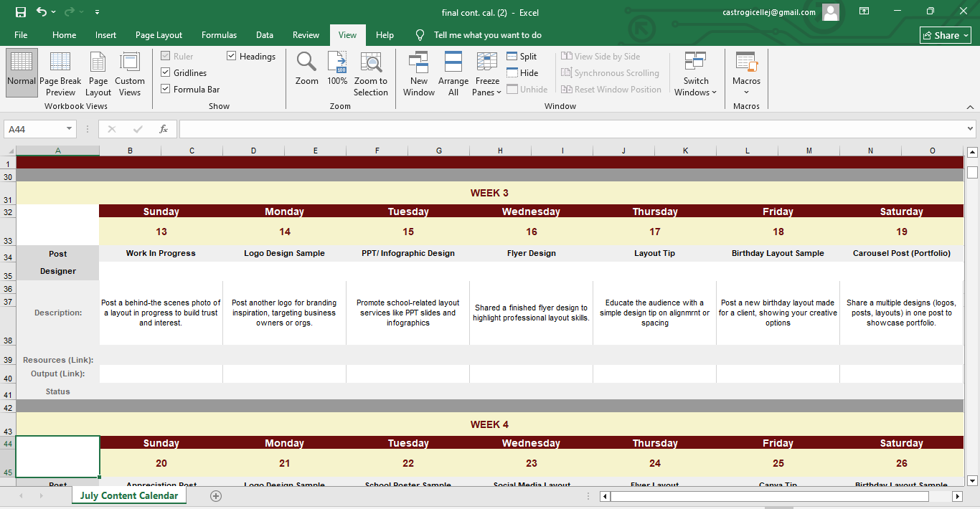Open Ribbon Display Options icon
The width and height of the screenshot is (980, 509).
pyautogui.click(x=864, y=12)
